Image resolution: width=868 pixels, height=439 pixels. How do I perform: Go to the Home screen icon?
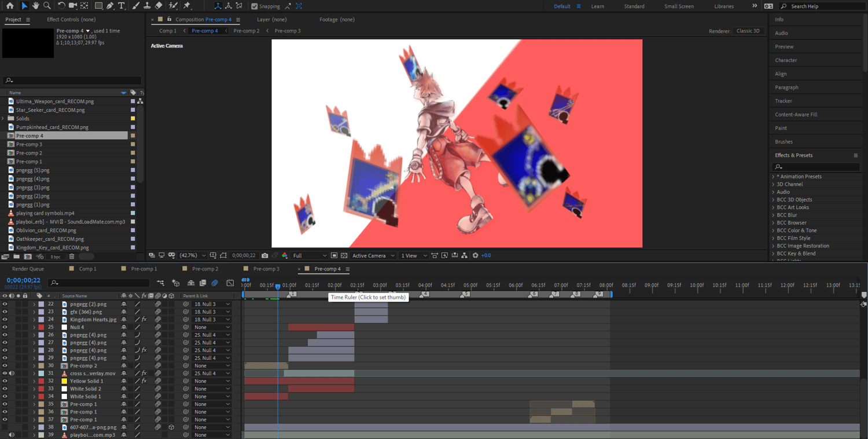(10, 6)
